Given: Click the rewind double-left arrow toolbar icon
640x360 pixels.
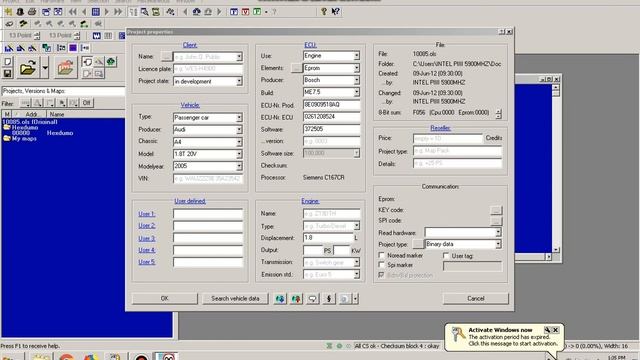Looking at the screenshot, I should (73, 12).
